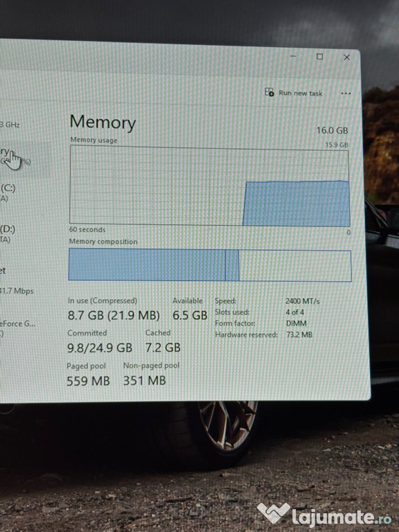Click the large in-use segment of Memory composition
This screenshot has width=399, height=532.
(x=147, y=265)
